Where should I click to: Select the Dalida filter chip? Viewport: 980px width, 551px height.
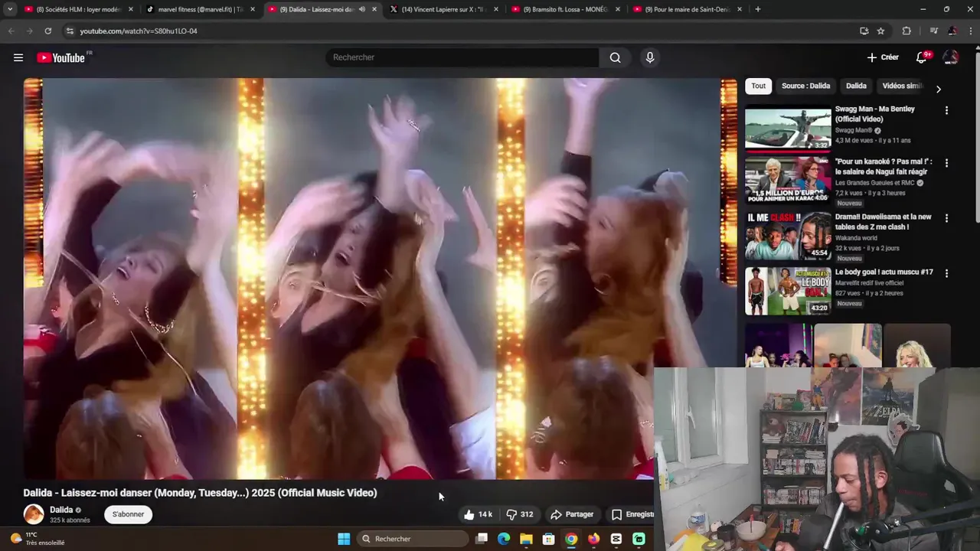856,86
